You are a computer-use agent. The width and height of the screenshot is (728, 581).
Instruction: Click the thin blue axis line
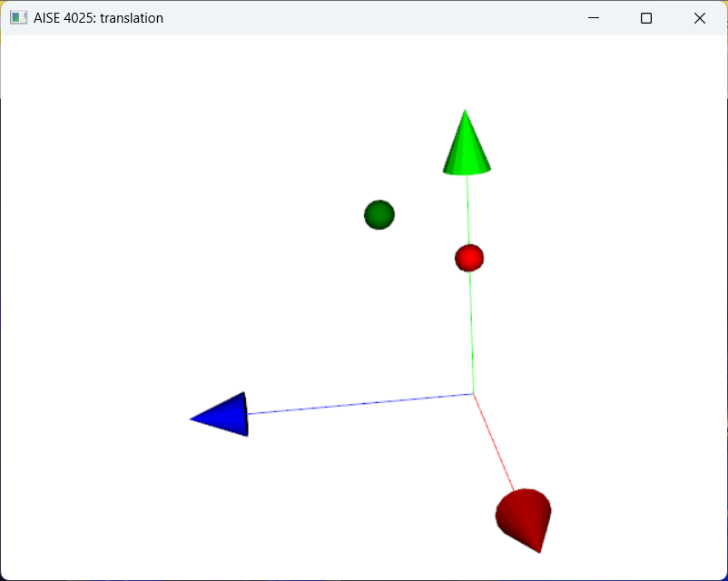pyautogui.click(x=363, y=404)
